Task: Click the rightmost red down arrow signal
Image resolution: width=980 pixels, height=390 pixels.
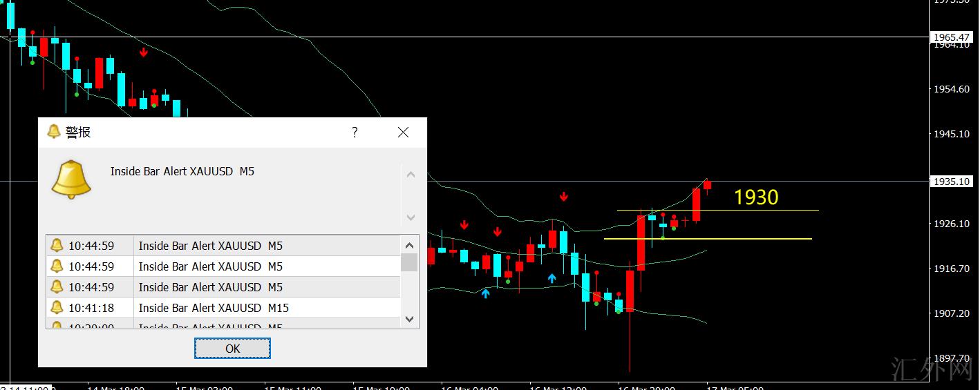Action: pos(564,197)
